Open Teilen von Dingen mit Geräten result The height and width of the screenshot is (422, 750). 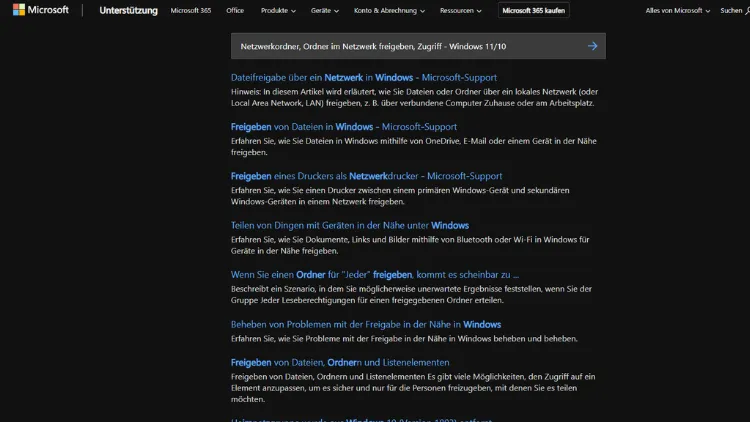coord(350,225)
